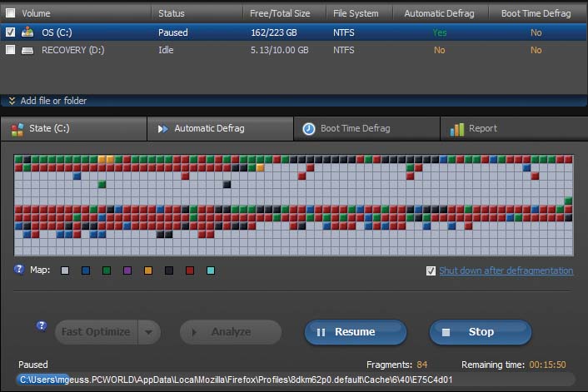Open the Fast Optimize dropdown arrow

click(148, 332)
